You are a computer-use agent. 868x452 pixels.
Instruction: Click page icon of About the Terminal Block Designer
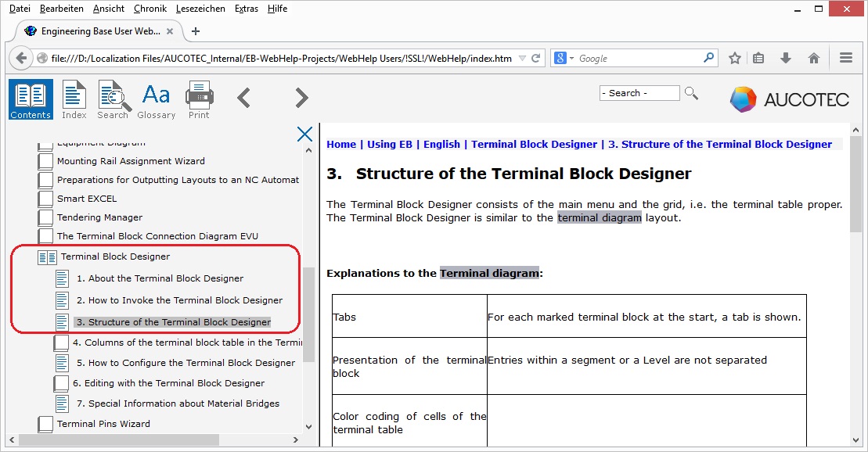click(x=62, y=278)
